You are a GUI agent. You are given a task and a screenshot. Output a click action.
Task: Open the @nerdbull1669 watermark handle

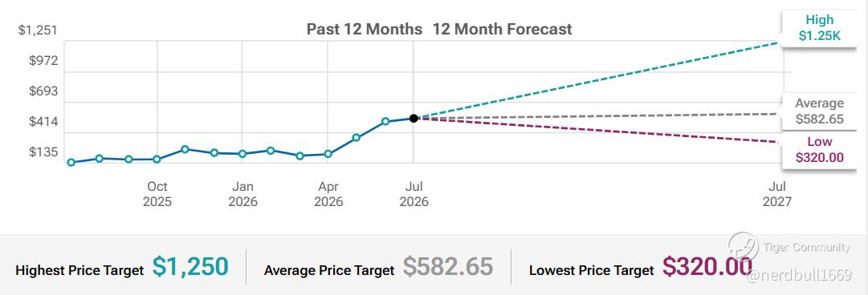coord(799,277)
